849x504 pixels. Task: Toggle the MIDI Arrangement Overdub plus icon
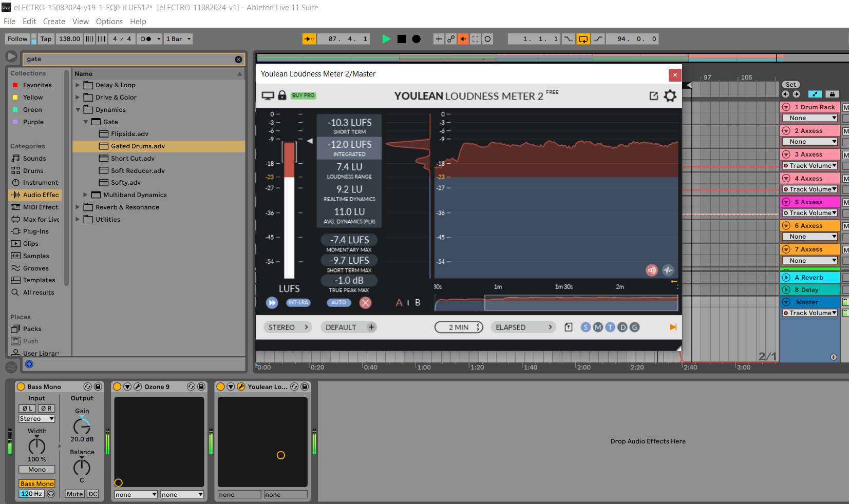point(439,39)
